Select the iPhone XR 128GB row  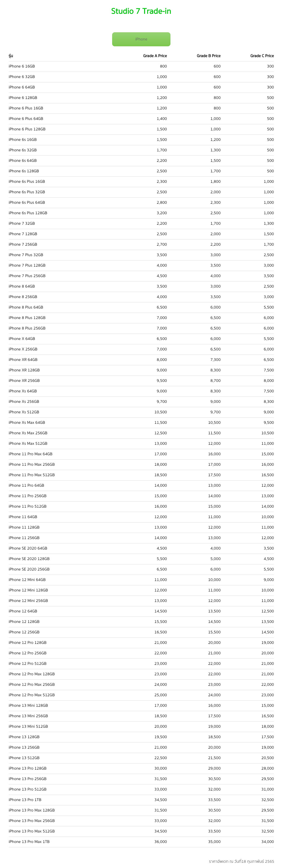[x=141, y=370]
